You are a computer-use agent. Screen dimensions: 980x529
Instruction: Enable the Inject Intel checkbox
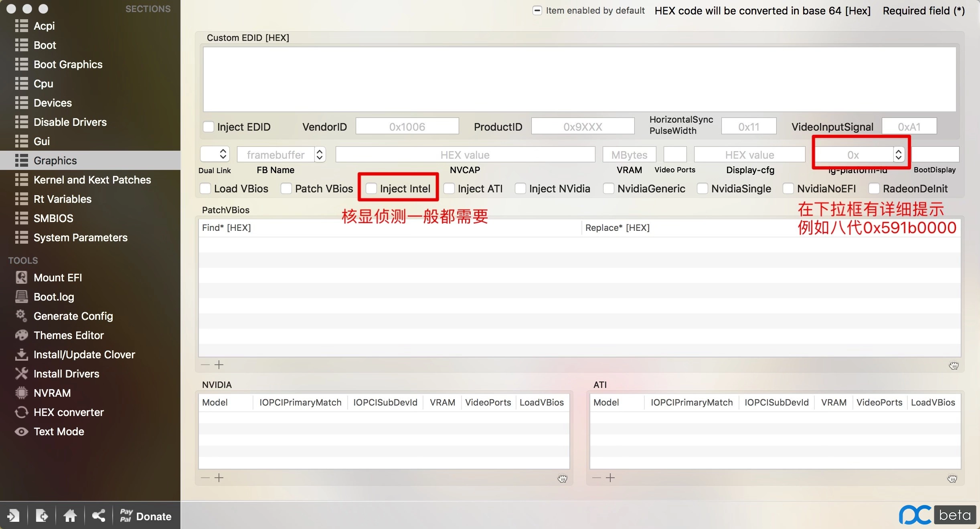[x=371, y=188]
